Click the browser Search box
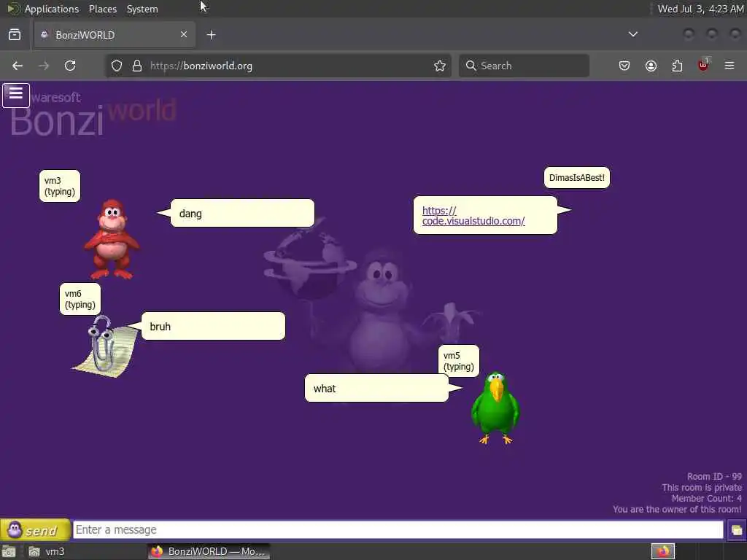747x560 pixels. [x=524, y=66]
